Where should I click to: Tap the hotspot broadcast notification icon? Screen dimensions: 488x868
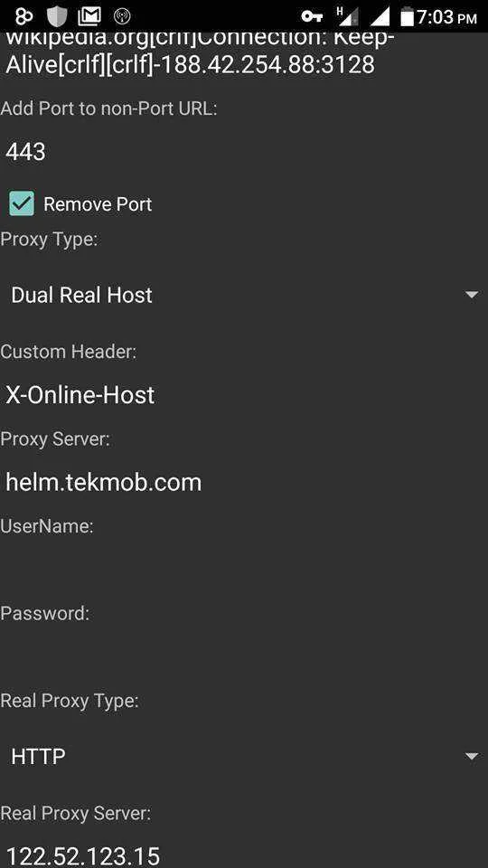click(122, 16)
